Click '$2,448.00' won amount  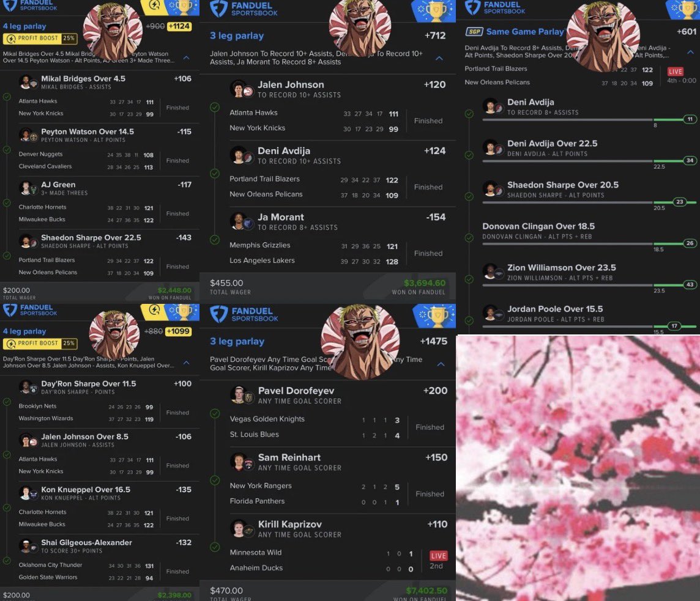pos(174,290)
